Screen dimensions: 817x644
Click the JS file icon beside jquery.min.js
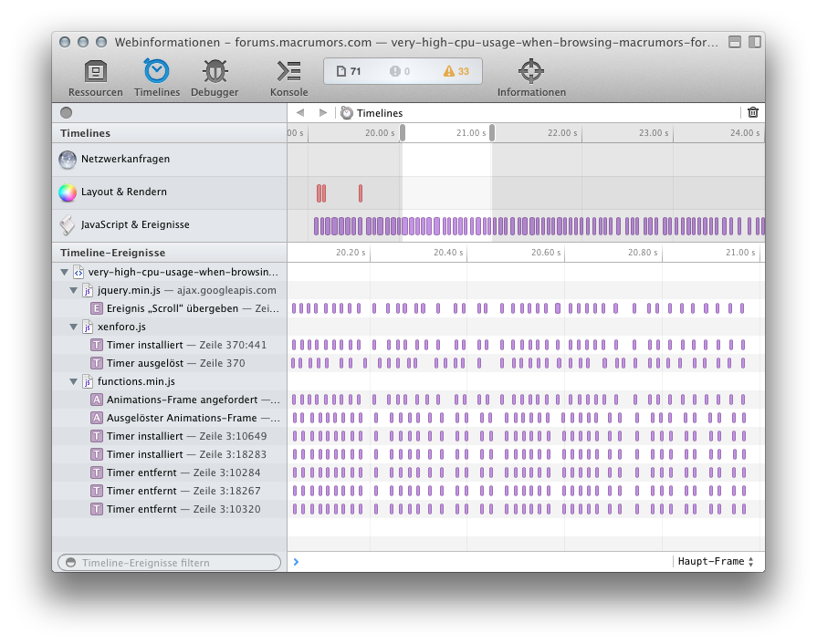tap(88, 290)
